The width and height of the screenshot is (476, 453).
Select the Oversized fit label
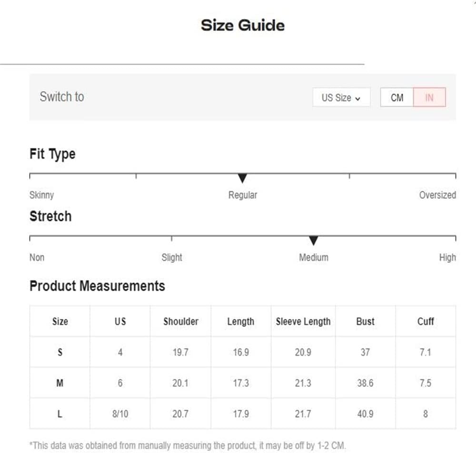(437, 195)
